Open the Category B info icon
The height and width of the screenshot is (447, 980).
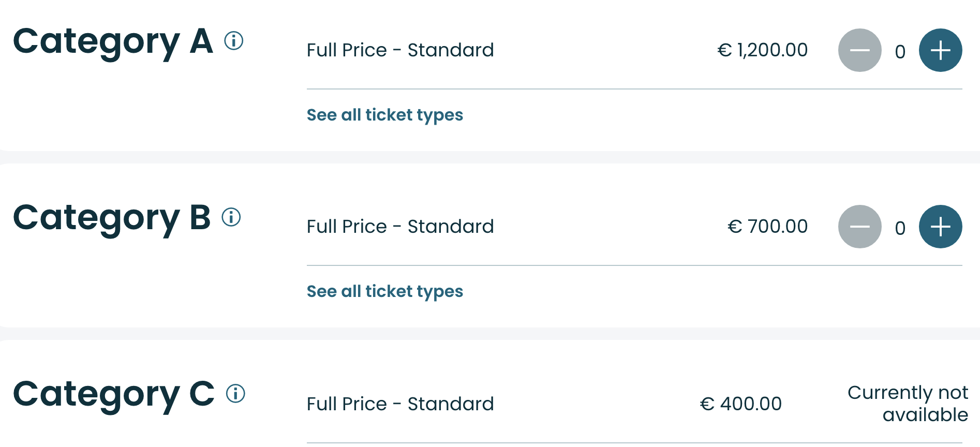tap(231, 217)
